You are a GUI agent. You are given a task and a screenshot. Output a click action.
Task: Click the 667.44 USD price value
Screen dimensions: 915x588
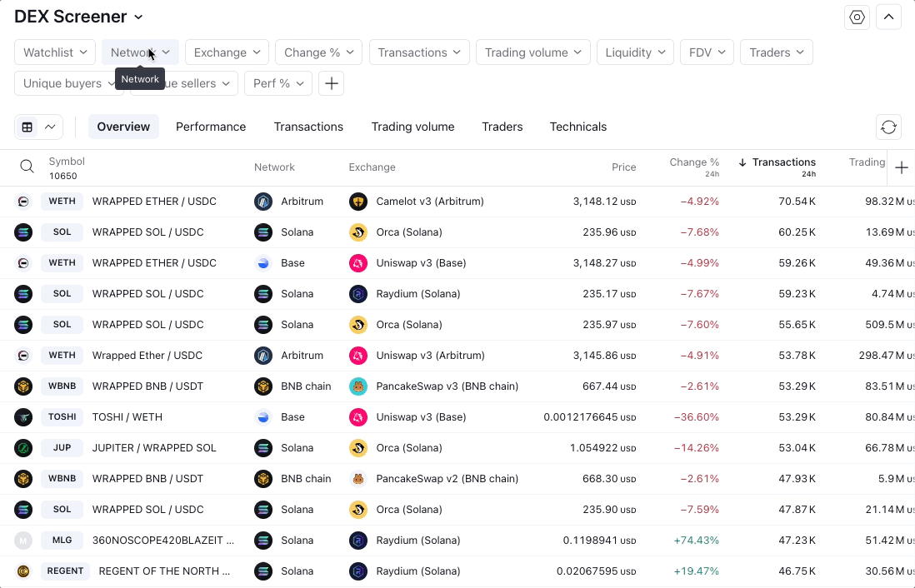click(609, 386)
